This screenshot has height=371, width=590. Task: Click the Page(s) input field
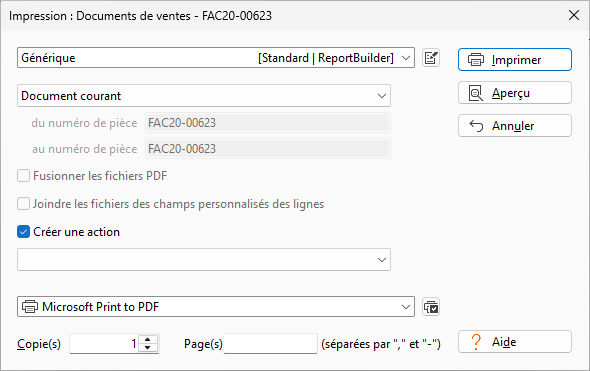tap(271, 344)
